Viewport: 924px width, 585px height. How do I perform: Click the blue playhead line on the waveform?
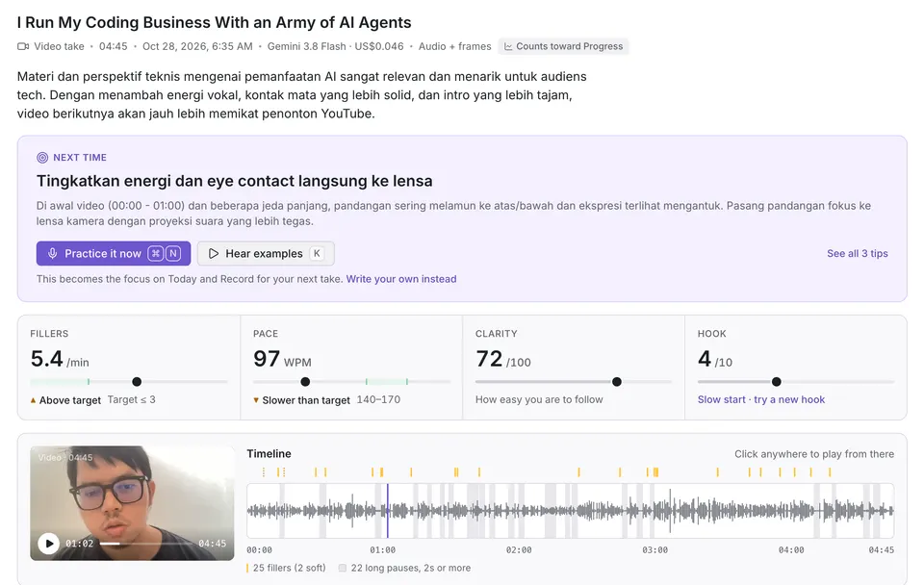[x=387, y=511]
